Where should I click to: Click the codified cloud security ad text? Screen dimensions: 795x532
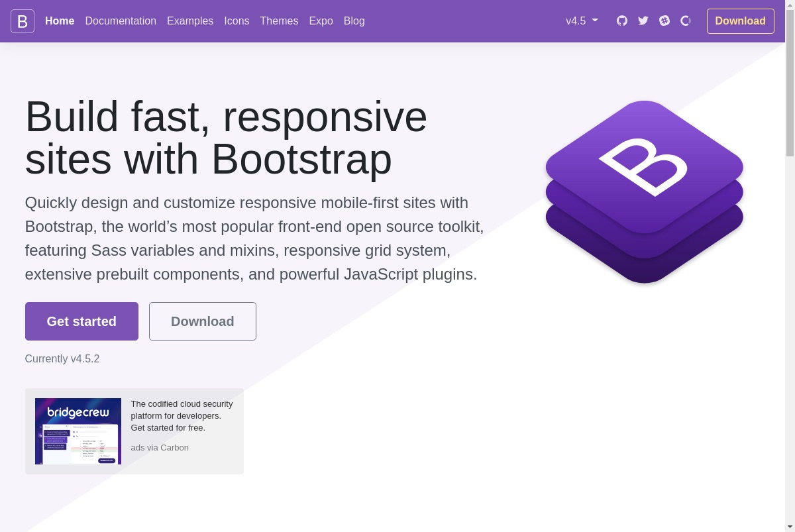pyautogui.click(x=182, y=416)
